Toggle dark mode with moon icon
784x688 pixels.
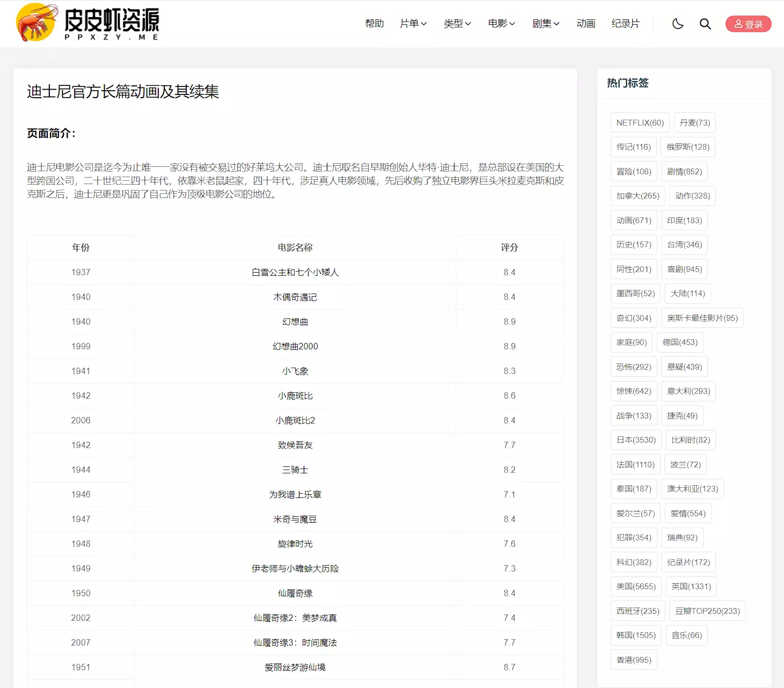point(678,24)
